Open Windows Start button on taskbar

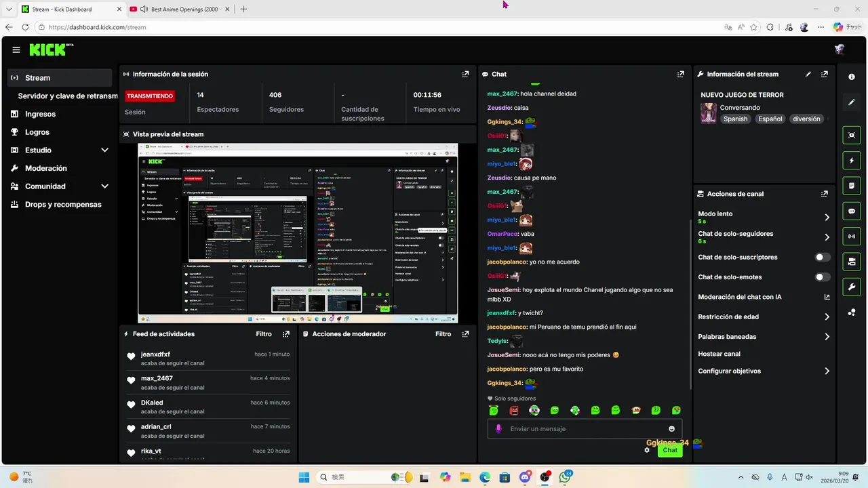pyautogui.click(x=303, y=477)
